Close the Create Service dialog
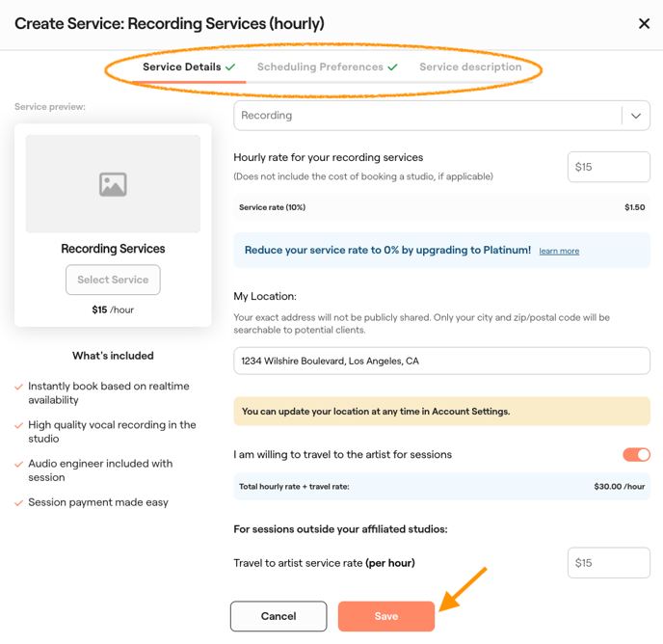The image size is (663, 644). coord(644,24)
